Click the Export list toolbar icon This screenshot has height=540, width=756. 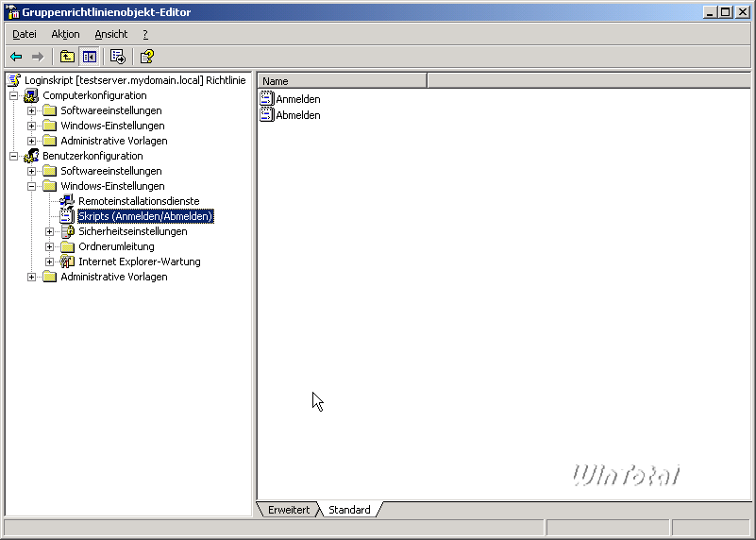coord(118,57)
